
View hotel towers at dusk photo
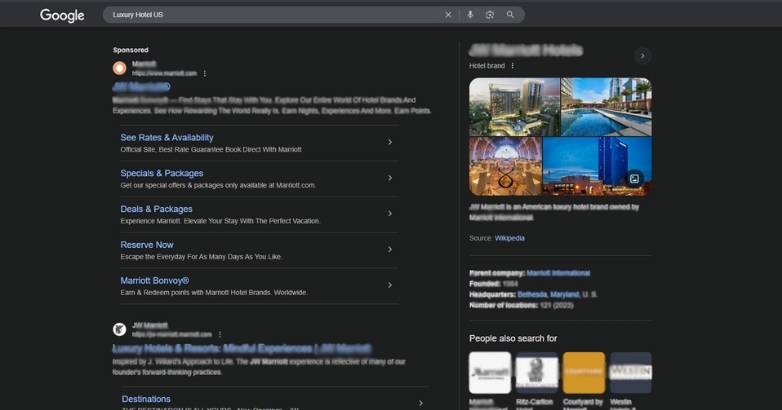(514, 107)
